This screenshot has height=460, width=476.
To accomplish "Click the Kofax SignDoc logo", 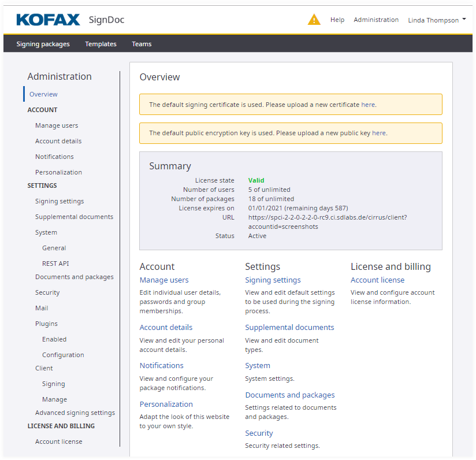I will (x=70, y=20).
